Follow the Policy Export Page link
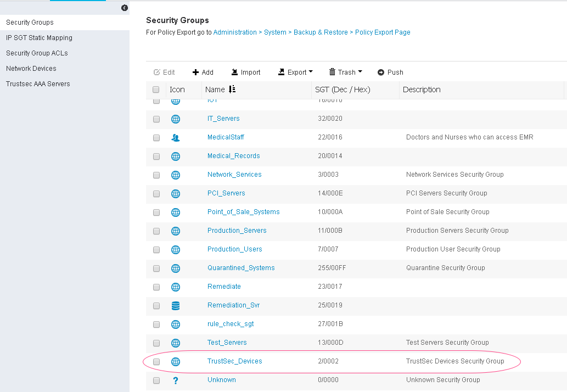 (382, 32)
